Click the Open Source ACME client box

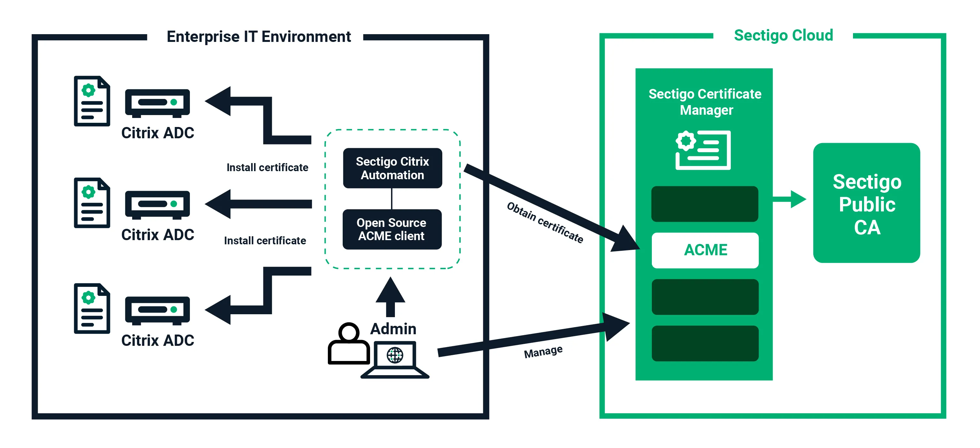click(x=392, y=229)
